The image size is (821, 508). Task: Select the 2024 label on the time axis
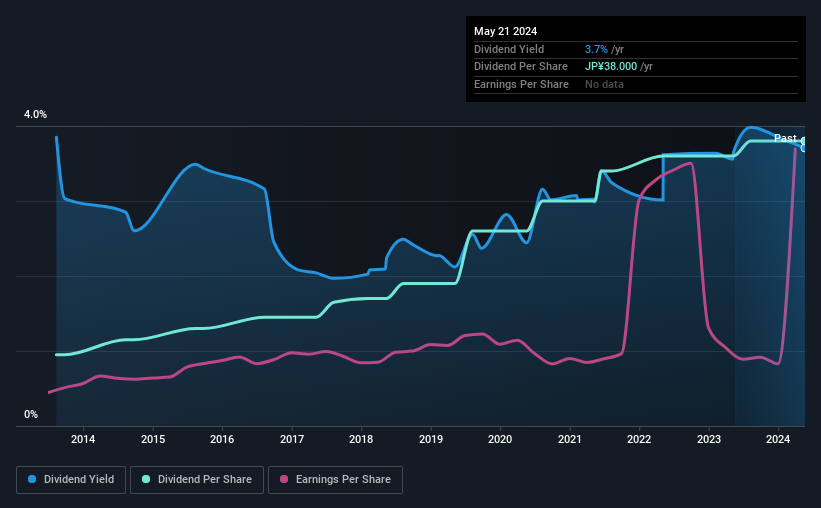[x=778, y=439]
